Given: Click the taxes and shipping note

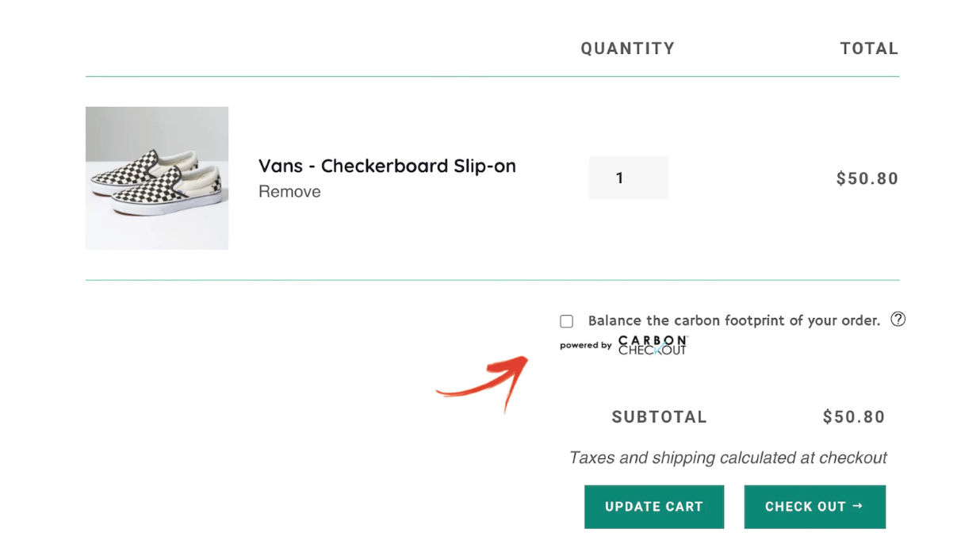Looking at the screenshot, I should [x=728, y=458].
